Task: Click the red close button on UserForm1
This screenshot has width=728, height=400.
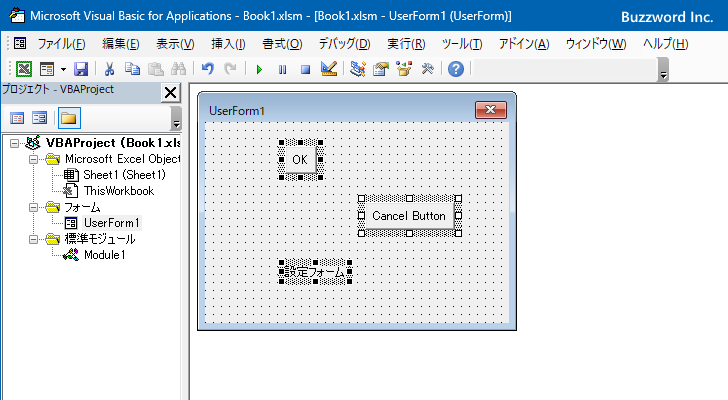Action: (491, 110)
